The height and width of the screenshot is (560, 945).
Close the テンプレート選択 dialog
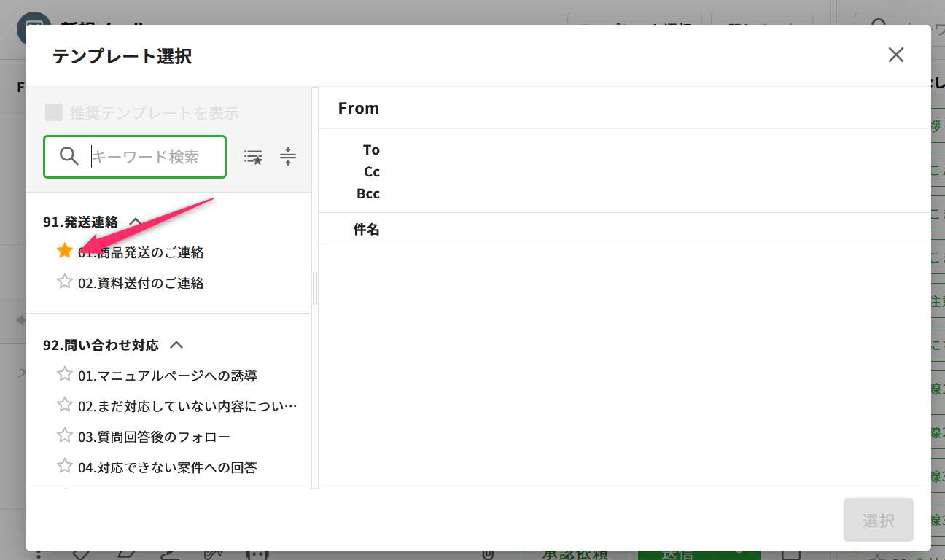[895, 55]
